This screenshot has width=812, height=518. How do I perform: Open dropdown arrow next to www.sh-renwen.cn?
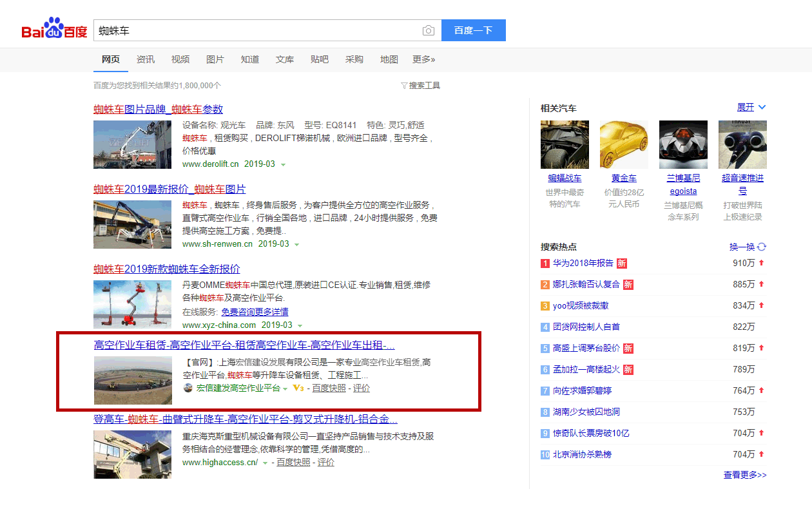coord(297,245)
